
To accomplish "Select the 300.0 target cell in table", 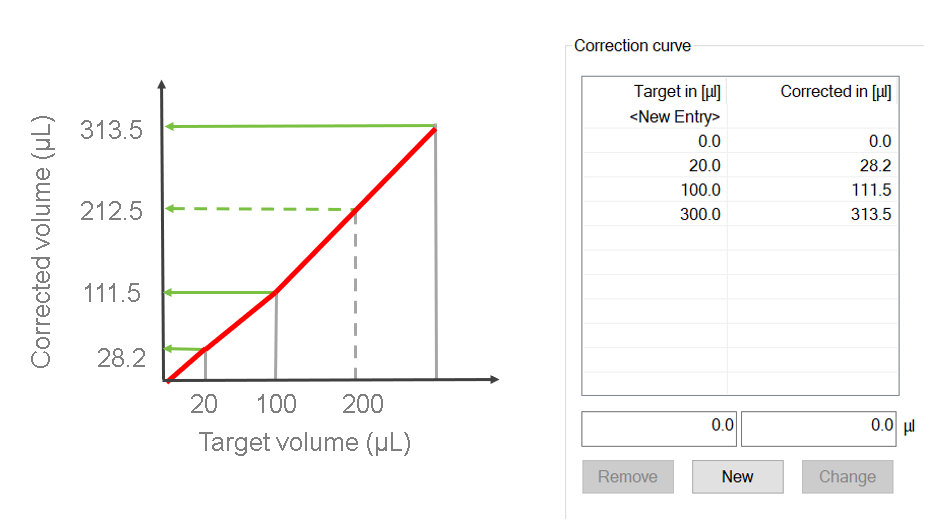I will click(699, 214).
